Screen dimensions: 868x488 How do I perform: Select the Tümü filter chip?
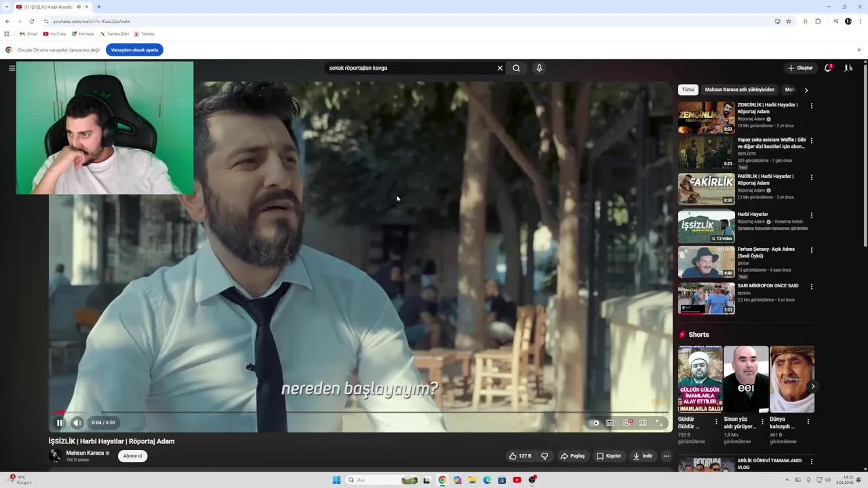688,89
